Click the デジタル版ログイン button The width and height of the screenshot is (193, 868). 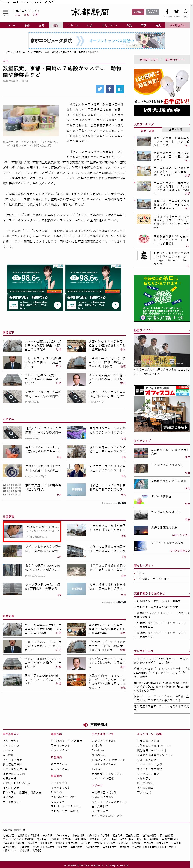point(153,12)
